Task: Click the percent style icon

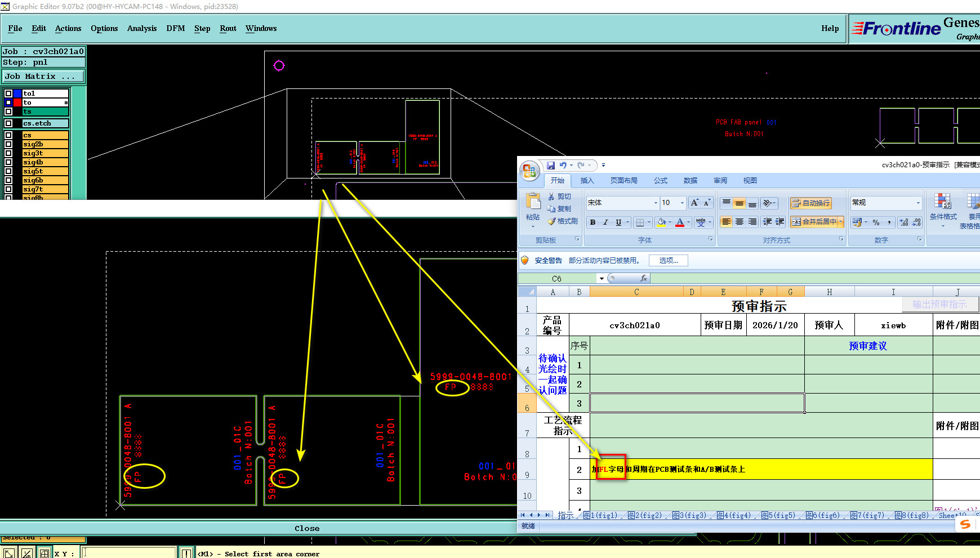Action: click(x=876, y=222)
